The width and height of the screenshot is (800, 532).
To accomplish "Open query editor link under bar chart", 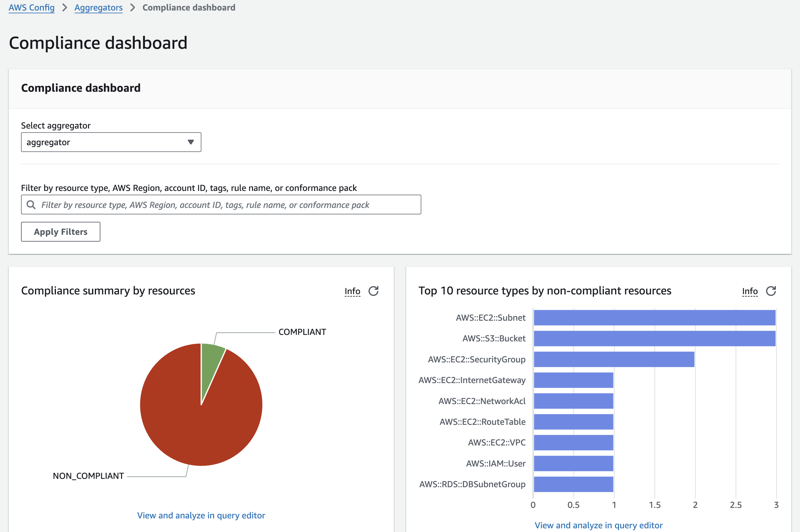I will point(599,525).
